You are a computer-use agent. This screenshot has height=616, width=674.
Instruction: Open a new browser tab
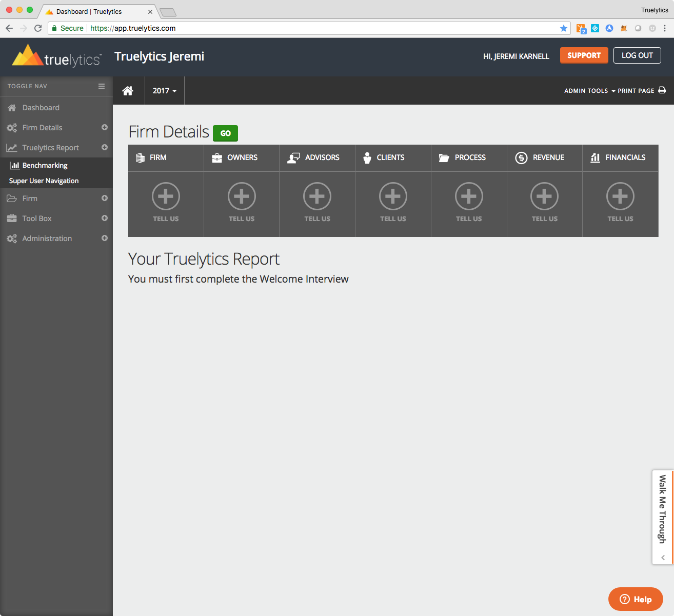click(168, 12)
